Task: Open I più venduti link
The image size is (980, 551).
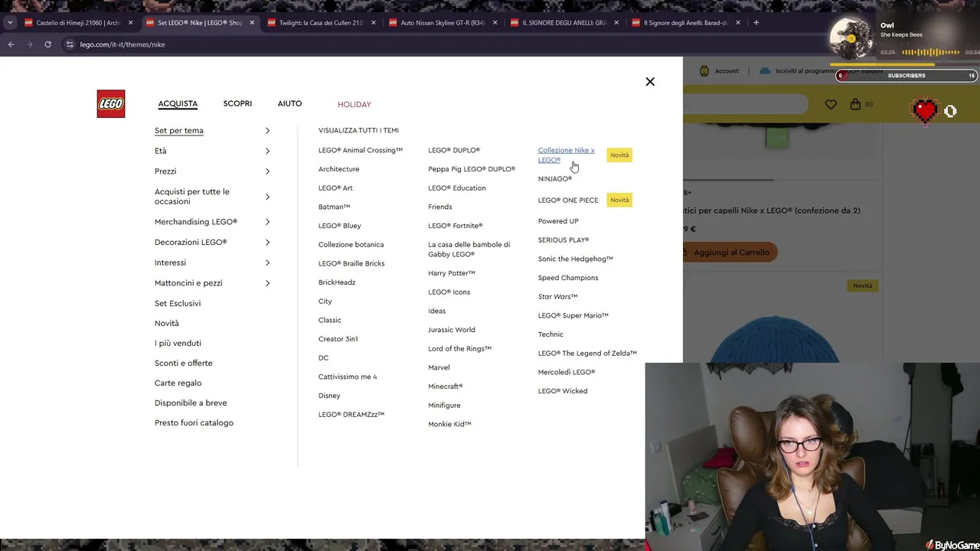Action: pos(178,343)
